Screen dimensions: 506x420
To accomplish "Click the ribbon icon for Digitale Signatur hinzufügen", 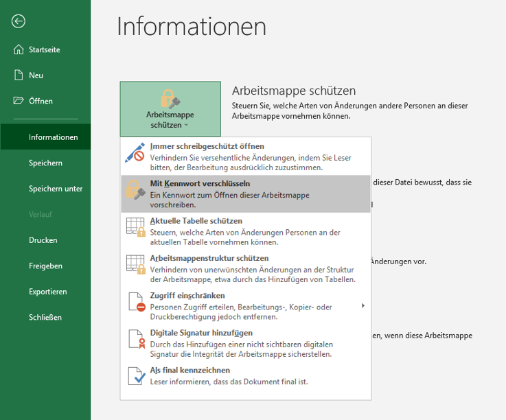I will pos(135,339).
